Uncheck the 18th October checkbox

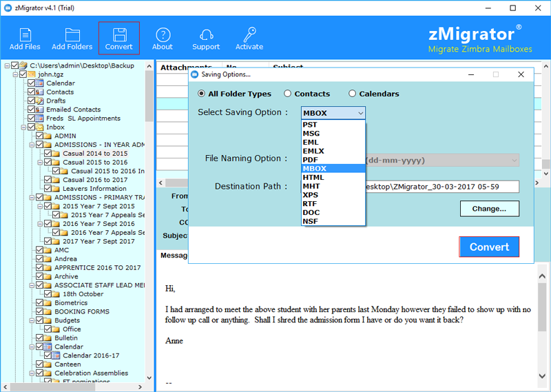(x=48, y=294)
